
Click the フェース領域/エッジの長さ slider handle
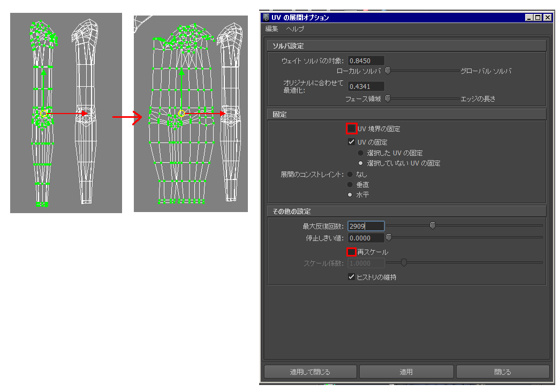click(x=388, y=99)
